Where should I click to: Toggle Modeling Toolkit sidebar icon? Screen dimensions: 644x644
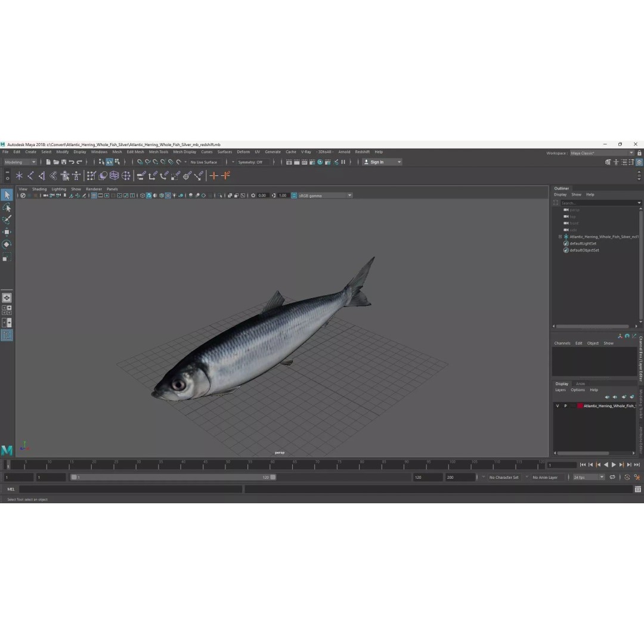(x=608, y=162)
